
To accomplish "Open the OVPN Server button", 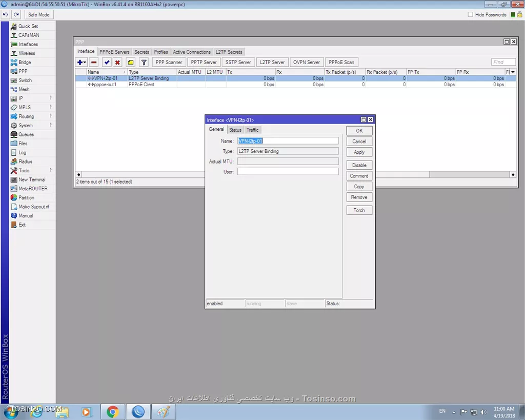I will [307, 62].
